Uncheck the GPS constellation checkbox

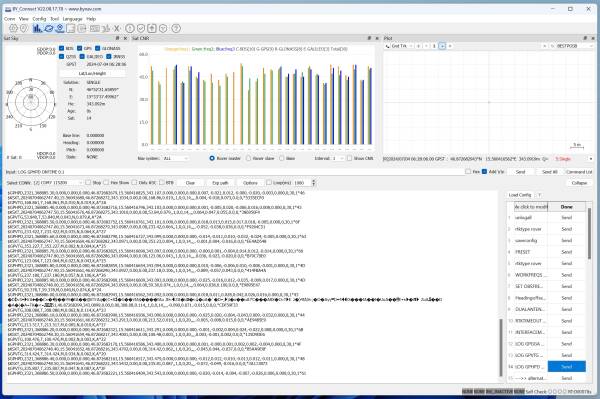coord(80,48)
